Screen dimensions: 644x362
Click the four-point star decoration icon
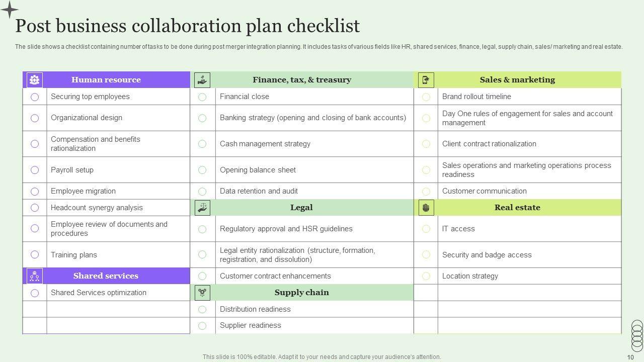[9, 10]
